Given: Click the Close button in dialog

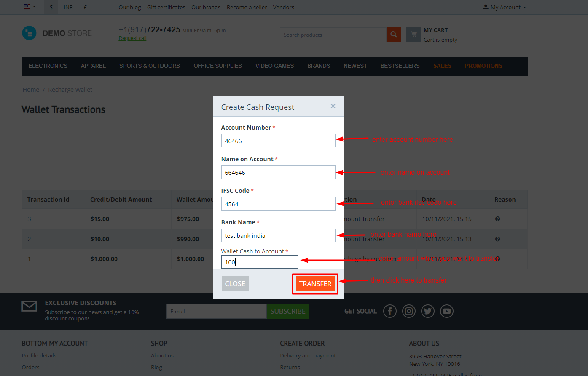Looking at the screenshot, I should click(x=235, y=284).
